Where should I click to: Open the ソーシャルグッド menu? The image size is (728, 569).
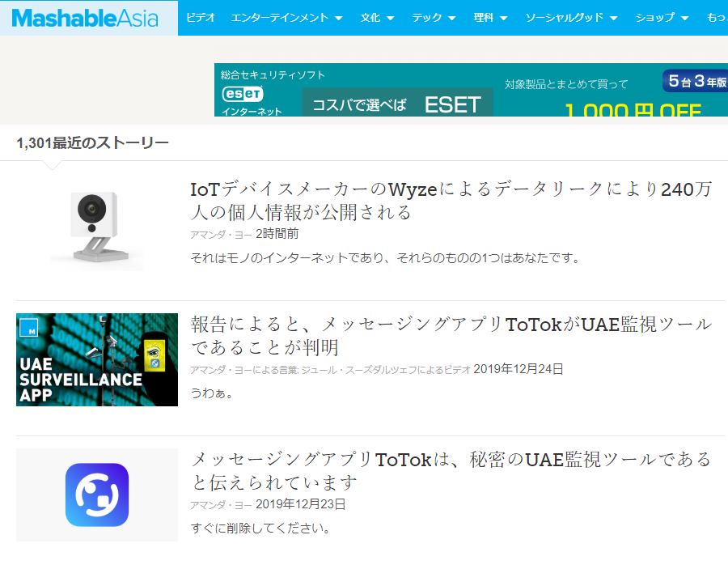tap(564, 18)
